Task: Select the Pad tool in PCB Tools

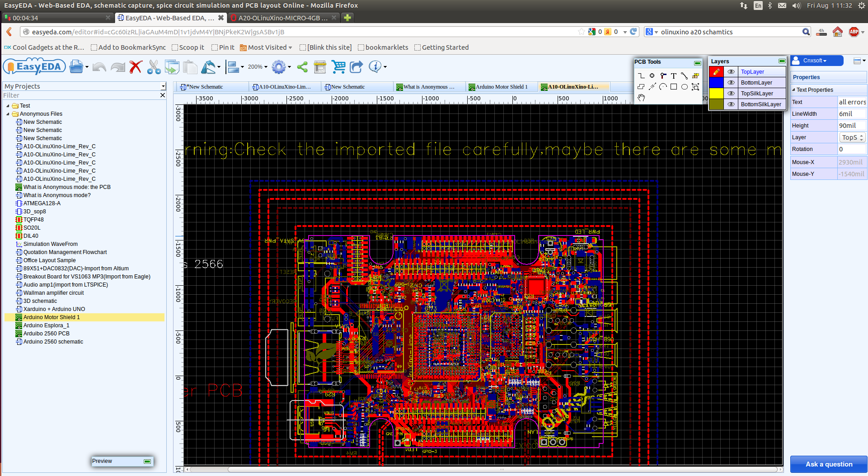Action: [652, 75]
